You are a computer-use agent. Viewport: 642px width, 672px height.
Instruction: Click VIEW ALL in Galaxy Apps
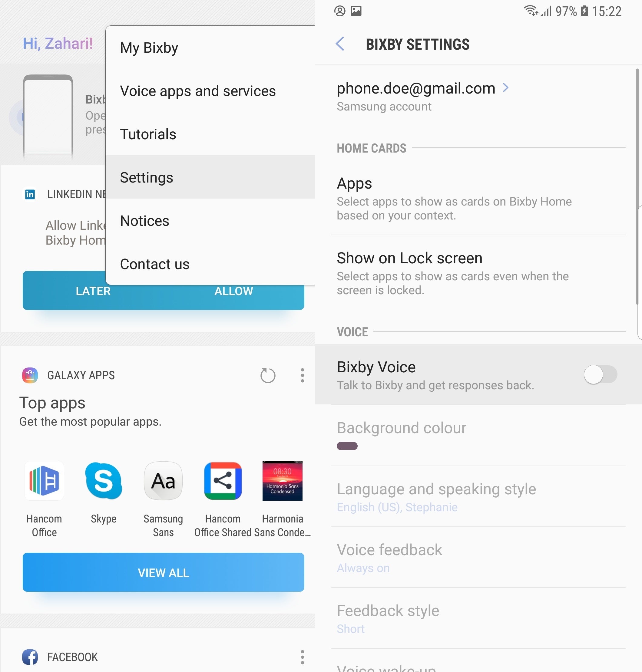click(x=163, y=572)
